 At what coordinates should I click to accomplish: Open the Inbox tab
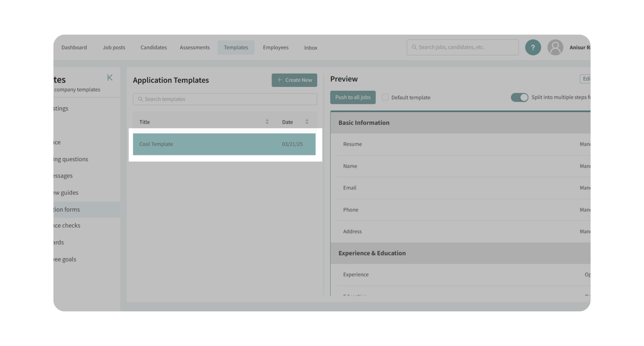click(310, 48)
